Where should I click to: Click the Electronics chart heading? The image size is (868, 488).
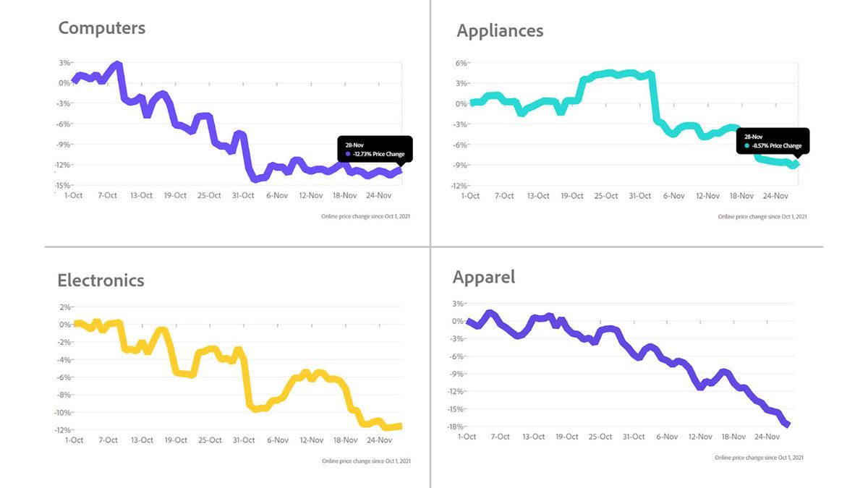tap(101, 281)
